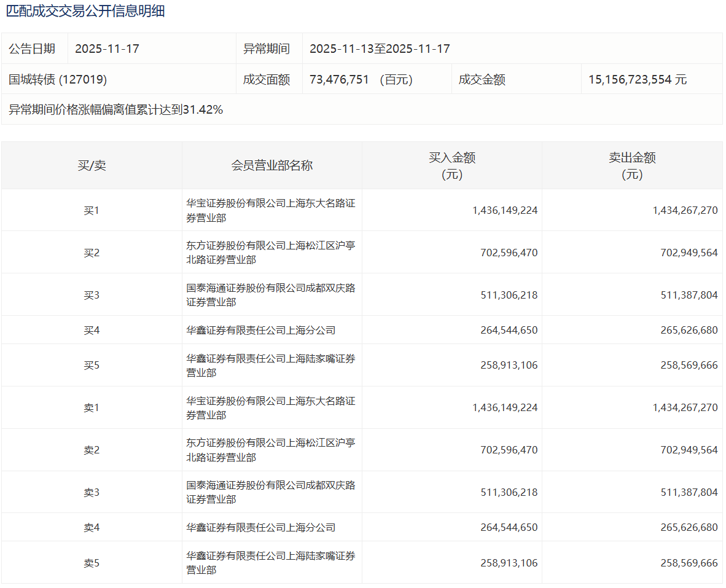Select the 买5 row label

click(92, 366)
